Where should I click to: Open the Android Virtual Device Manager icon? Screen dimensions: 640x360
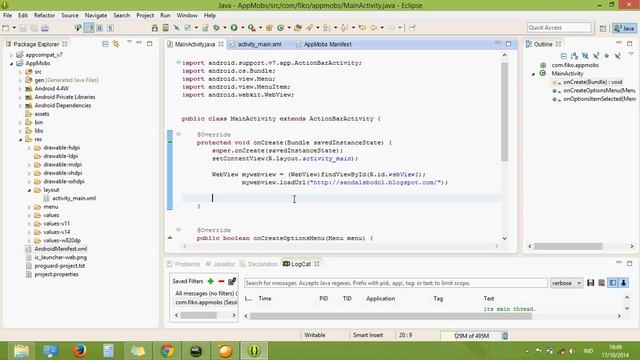165,28
